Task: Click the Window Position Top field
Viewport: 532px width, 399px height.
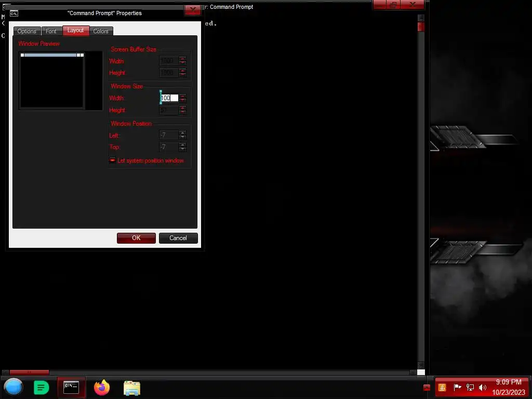Action: point(169,147)
